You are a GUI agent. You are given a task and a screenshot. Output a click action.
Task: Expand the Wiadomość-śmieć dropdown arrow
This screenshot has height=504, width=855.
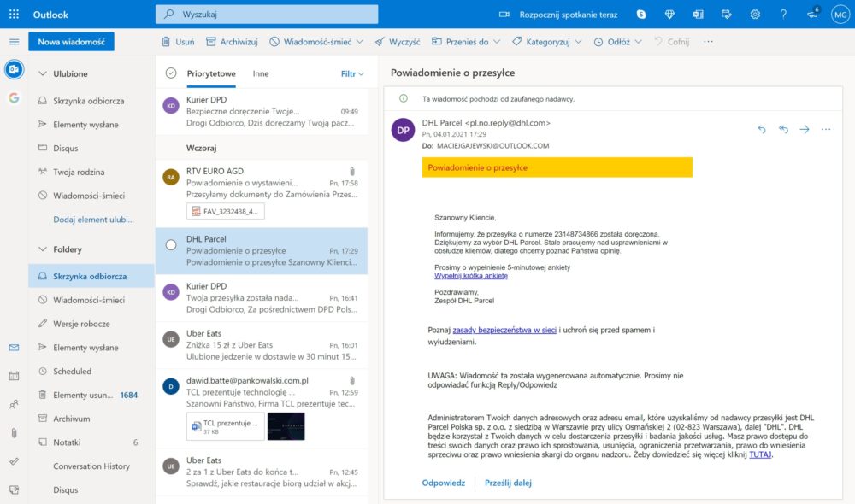[x=360, y=41]
